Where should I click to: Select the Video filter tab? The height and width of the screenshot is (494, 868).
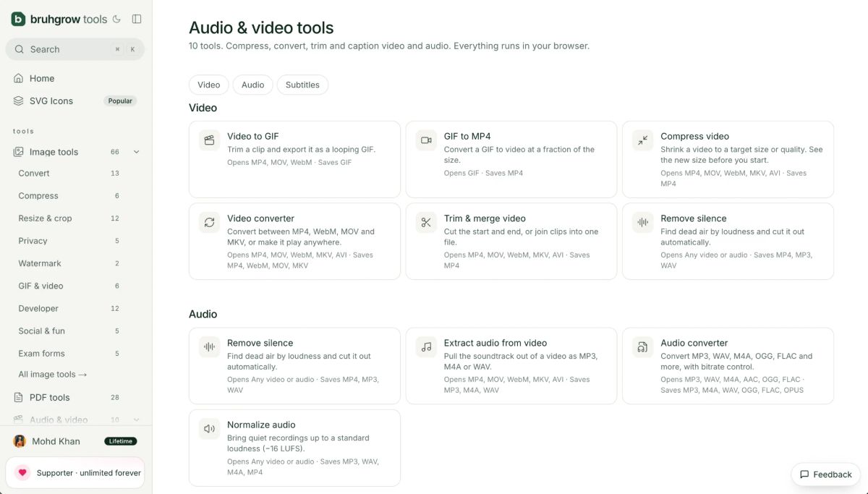click(209, 85)
